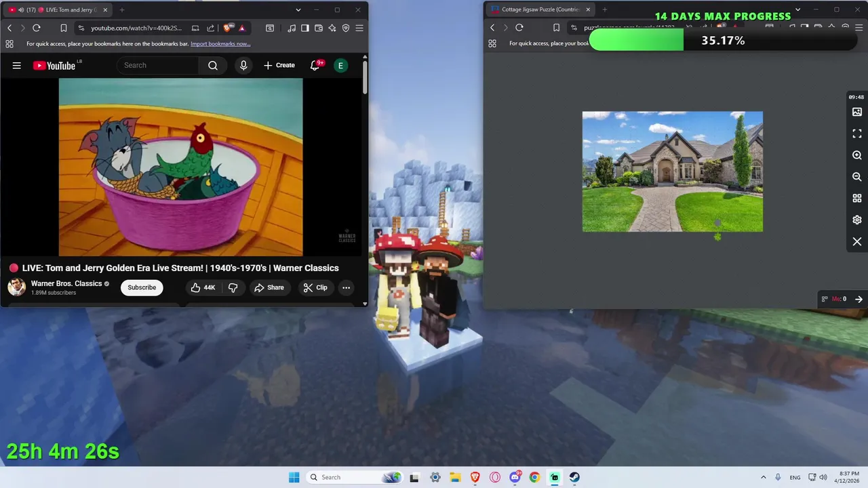
Task: Go back in the YouTube browser window
Action: pyautogui.click(x=9, y=28)
